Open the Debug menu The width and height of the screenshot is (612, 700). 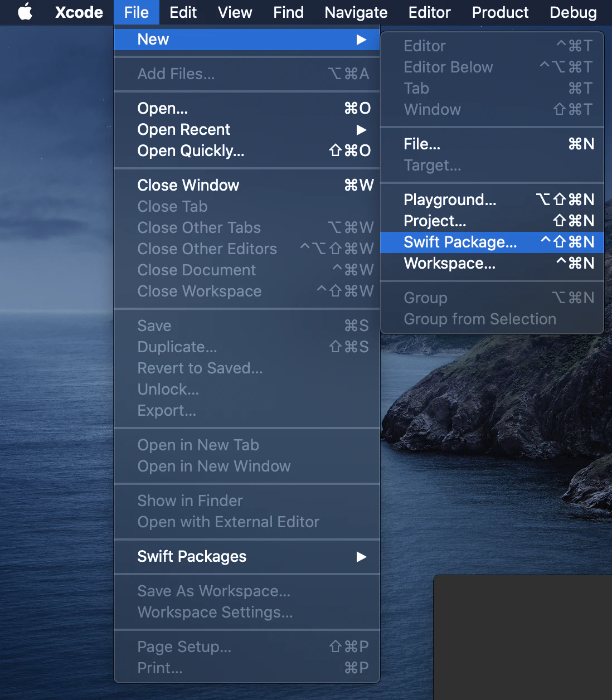573,12
